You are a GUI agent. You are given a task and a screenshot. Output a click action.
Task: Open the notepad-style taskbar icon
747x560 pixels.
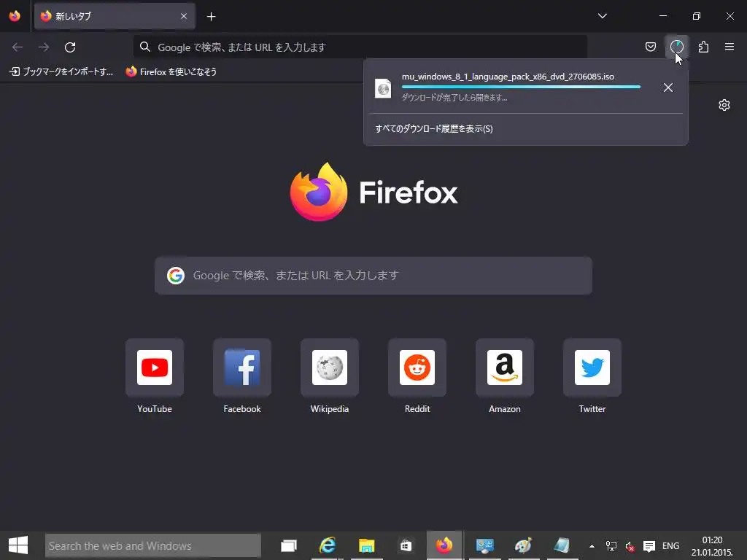click(x=562, y=545)
